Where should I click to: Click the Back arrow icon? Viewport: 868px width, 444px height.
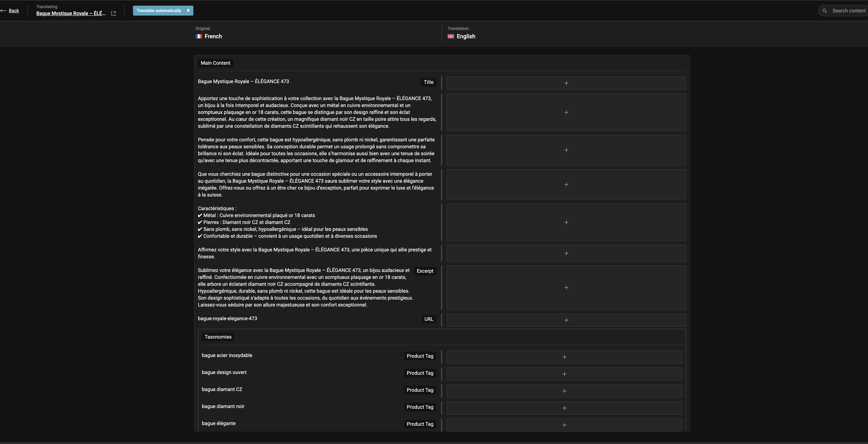pyautogui.click(x=3, y=11)
